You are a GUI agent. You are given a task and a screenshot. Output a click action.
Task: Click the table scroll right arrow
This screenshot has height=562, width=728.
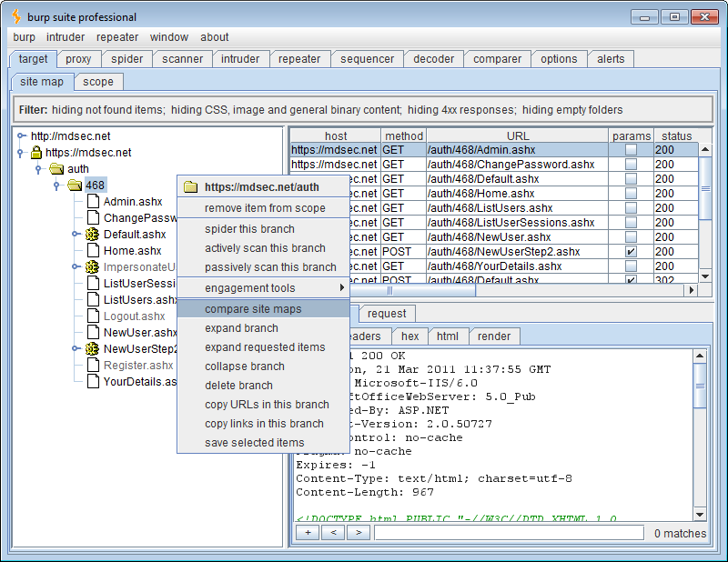pos(692,290)
